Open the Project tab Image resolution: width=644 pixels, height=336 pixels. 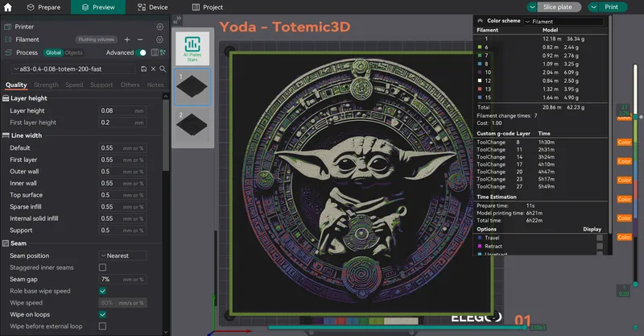coord(208,7)
